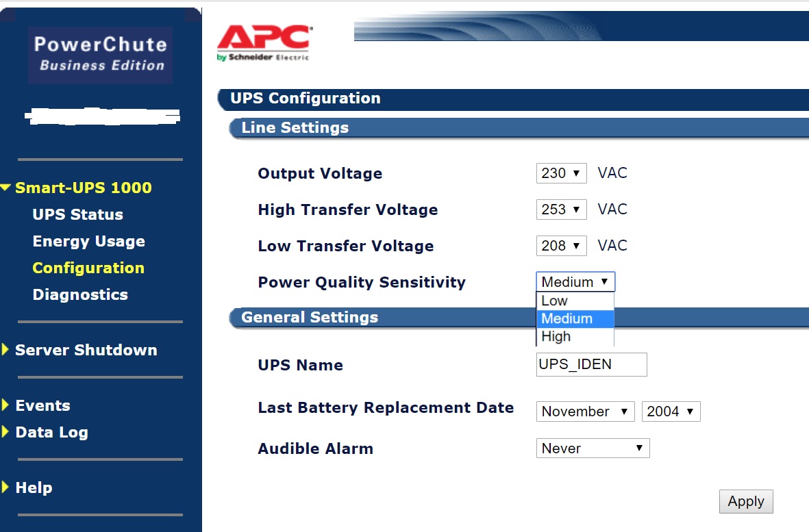Expand the Data Log section
This screenshot has width=809, height=532.
pos(5,432)
